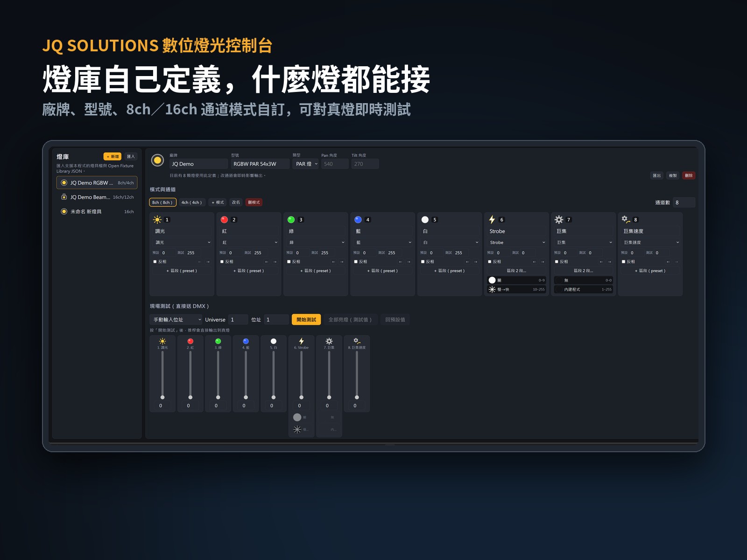
Task: Click the large PAR fixture icon beside JQ Demo field
Action: 158,161
